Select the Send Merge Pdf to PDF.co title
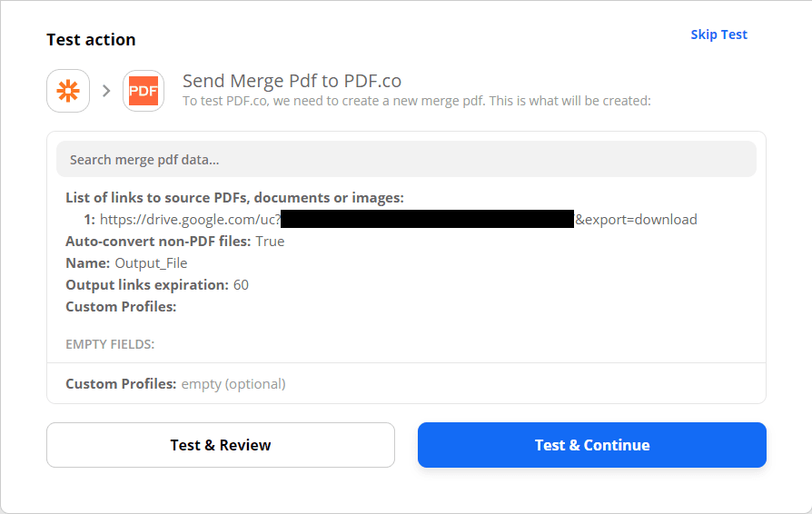The width and height of the screenshot is (812, 514). [292, 81]
